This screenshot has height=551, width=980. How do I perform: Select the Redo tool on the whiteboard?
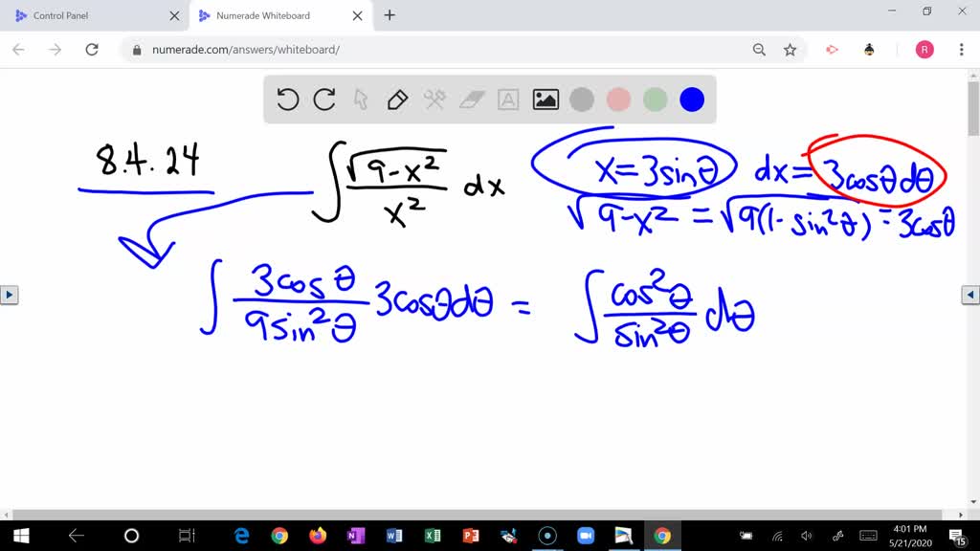point(325,99)
